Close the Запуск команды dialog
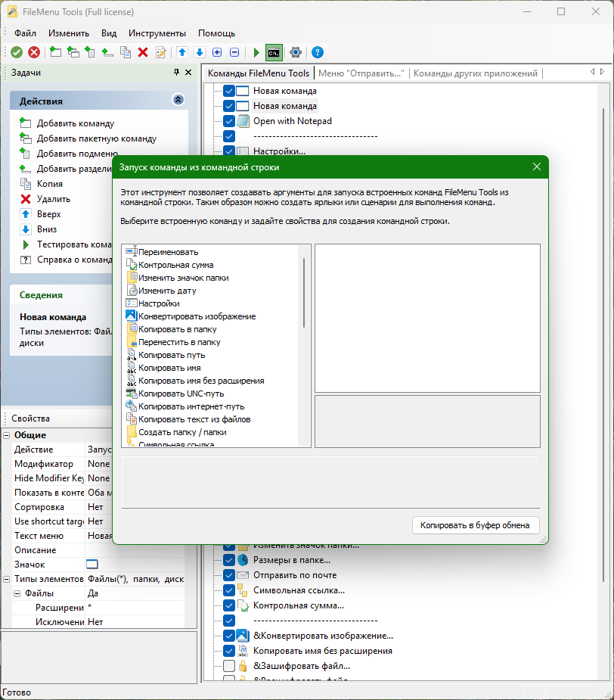 click(537, 166)
